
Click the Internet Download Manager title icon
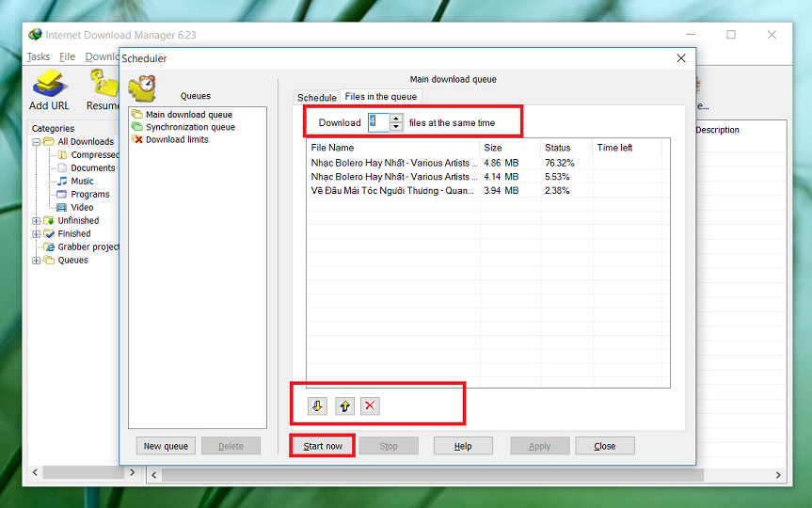coord(35,35)
